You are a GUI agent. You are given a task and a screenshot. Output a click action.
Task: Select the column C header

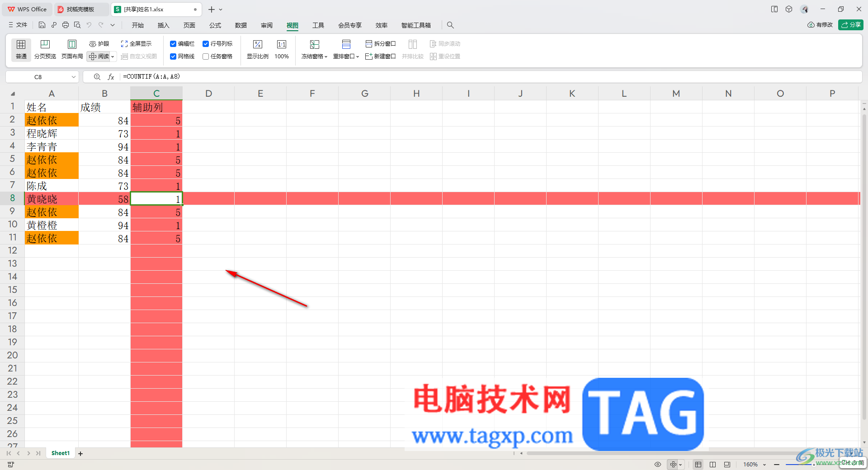coord(156,94)
